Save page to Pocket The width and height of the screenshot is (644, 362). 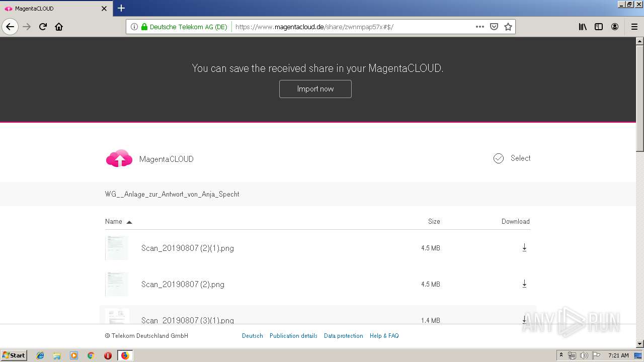pos(494,27)
